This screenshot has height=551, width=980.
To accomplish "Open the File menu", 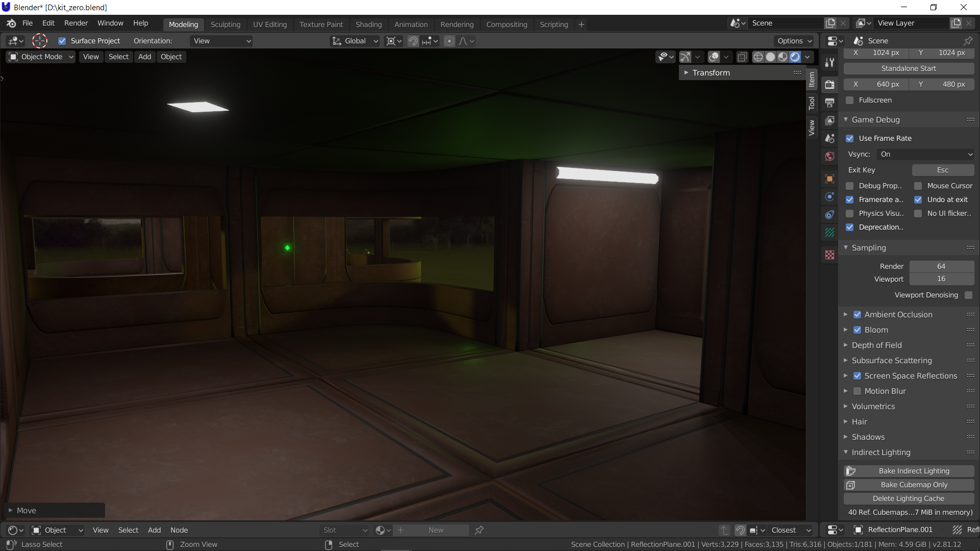I will point(28,23).
